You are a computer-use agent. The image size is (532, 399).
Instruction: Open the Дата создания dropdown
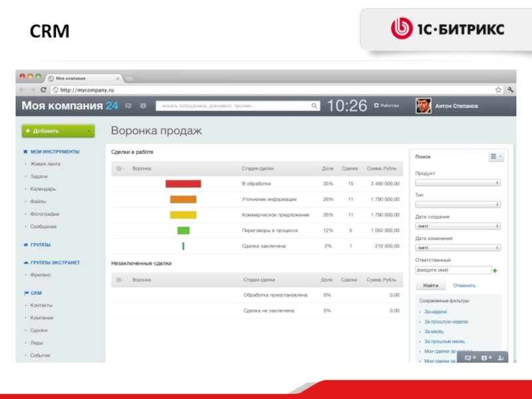(x=458, y=226)
